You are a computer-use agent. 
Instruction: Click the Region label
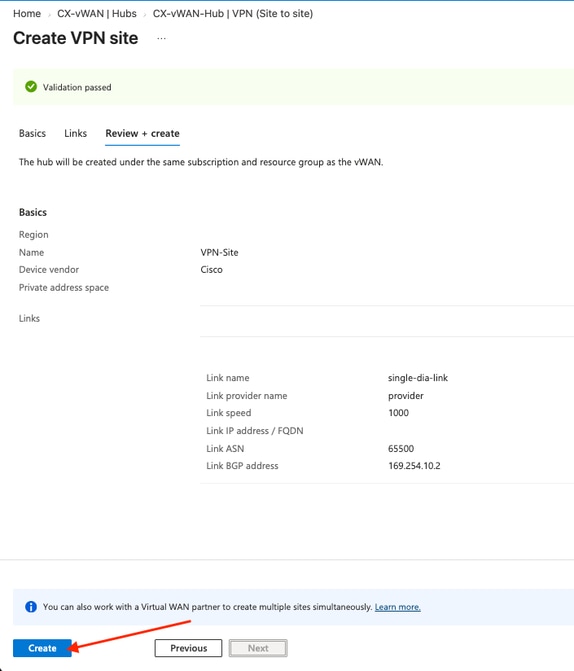pos(33,235)
